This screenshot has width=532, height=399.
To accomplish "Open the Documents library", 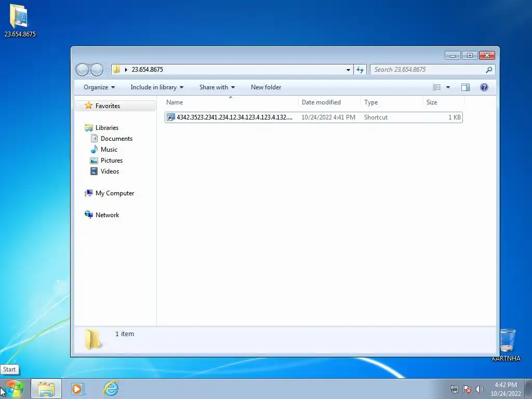I will [116, 138].
